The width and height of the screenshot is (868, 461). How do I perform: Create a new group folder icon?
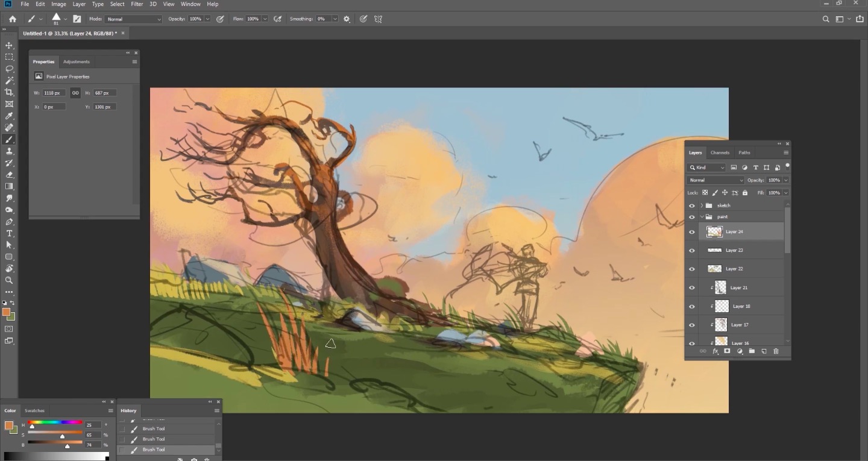752,351
